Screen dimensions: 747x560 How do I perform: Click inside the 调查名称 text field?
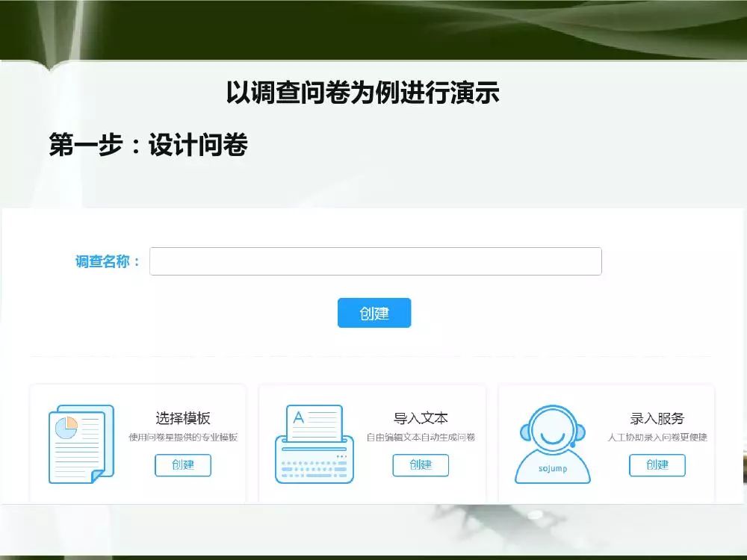click(375, 261)
